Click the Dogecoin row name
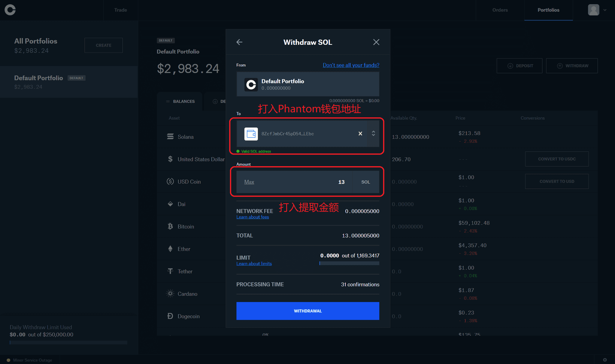This screenshot has height=364, width=615. pos(189,316)
